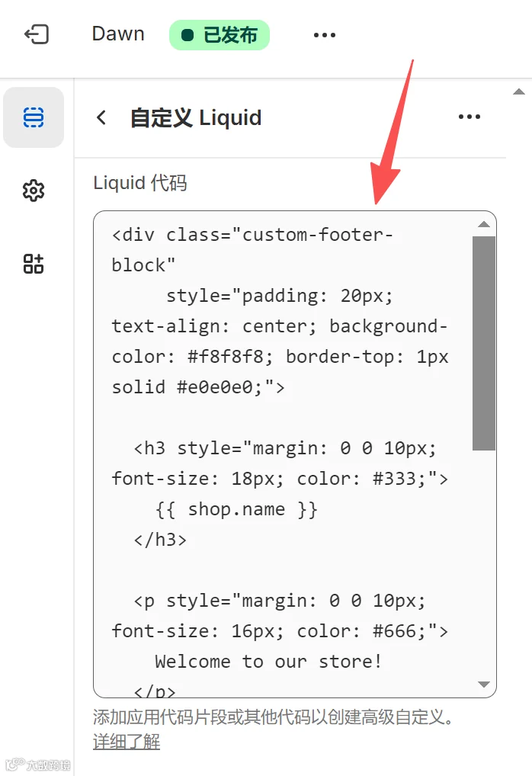Click the exit editor icon
The width and height of the screenshot is (532, 776).
(37, 34)
